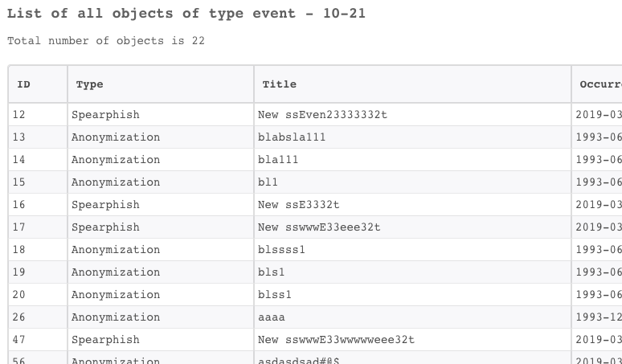Image resolution: width=622 pixels, height=364 pixels.
Task: Click the occurrence date in row 12
Action: tap(599, 115)
